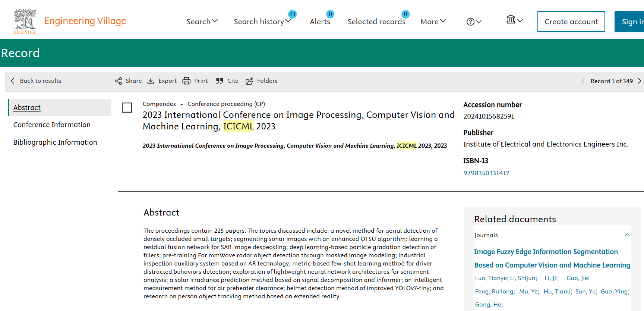Click author Li, Shijun
The width and height of the screenshot is (644, 311).
[523, 278]
